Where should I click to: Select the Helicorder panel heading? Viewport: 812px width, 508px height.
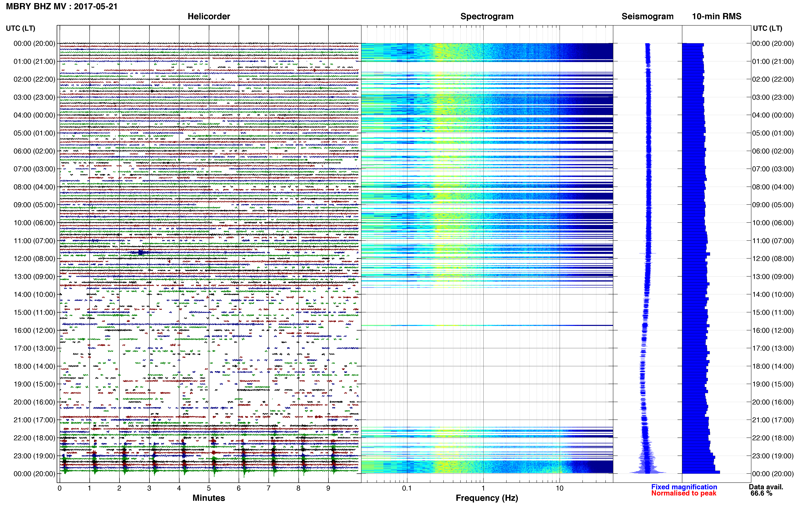tap(208, 16)
